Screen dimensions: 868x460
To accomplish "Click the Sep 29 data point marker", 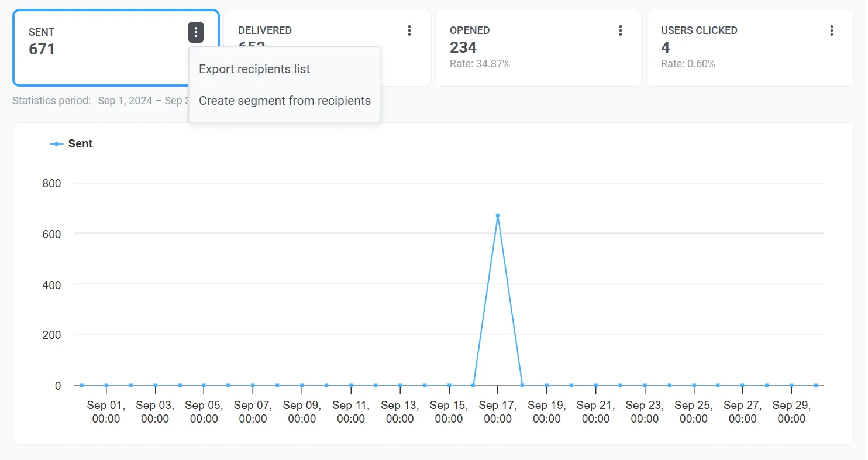I will click(x=792, y=385).
